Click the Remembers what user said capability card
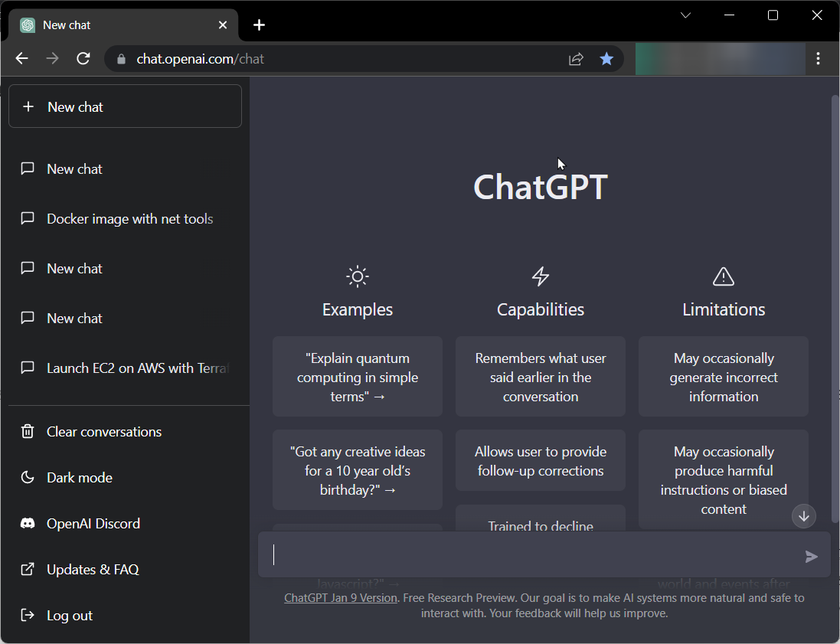The width and height of the screenshot is (840, 644). (541, 377)
